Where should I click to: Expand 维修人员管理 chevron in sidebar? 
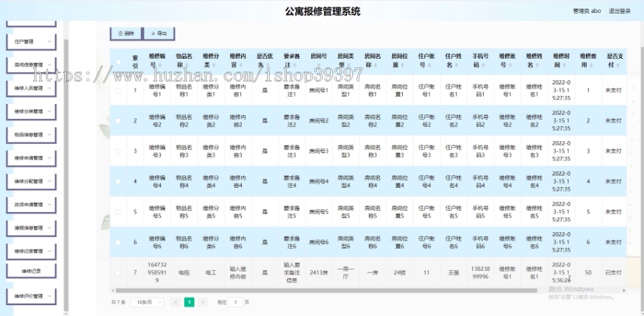click(x=49, y=88)
